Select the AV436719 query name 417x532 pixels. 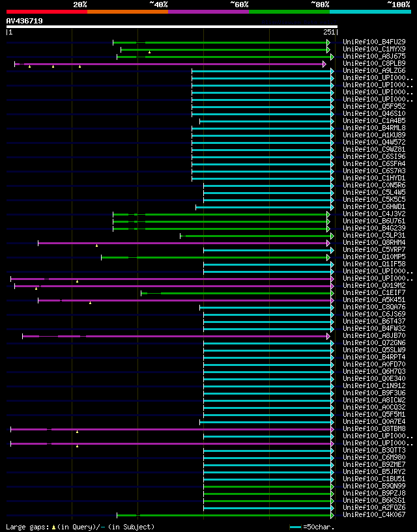click(x=25, y=21)
